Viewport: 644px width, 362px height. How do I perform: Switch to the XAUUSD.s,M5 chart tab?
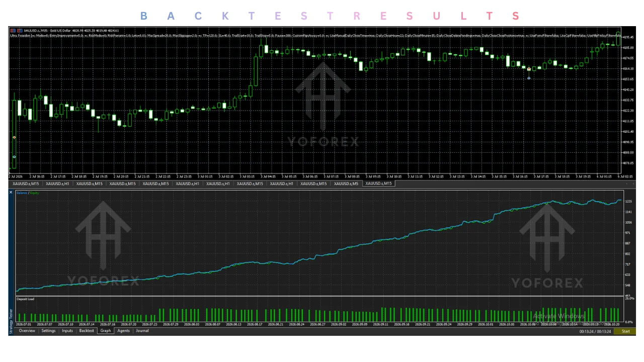(x=347, y=184)
